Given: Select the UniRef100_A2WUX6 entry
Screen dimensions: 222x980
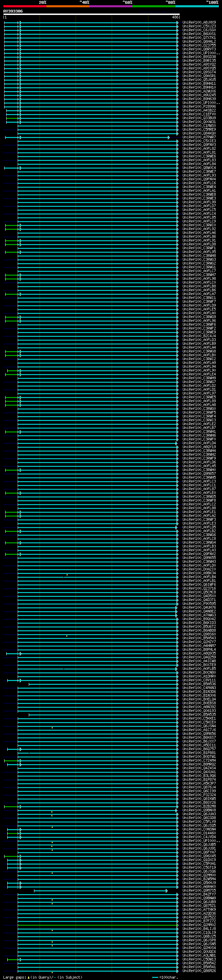Looking at the screenshot, I should [x=199, y=91].
